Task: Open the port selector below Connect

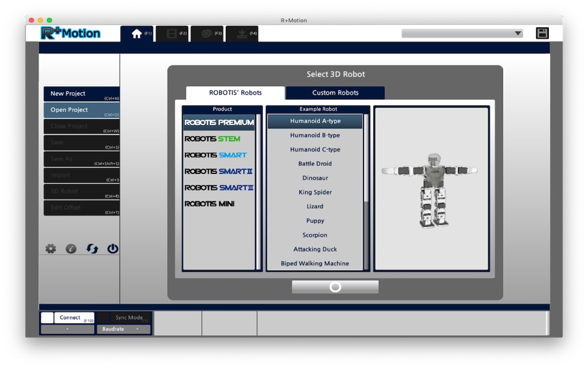Action: (x=67, y=330)
